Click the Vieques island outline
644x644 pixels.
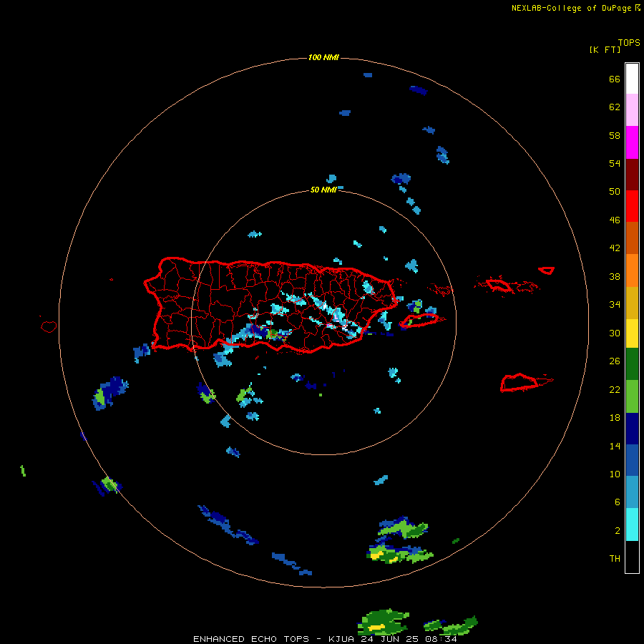(x=419, y=321)
